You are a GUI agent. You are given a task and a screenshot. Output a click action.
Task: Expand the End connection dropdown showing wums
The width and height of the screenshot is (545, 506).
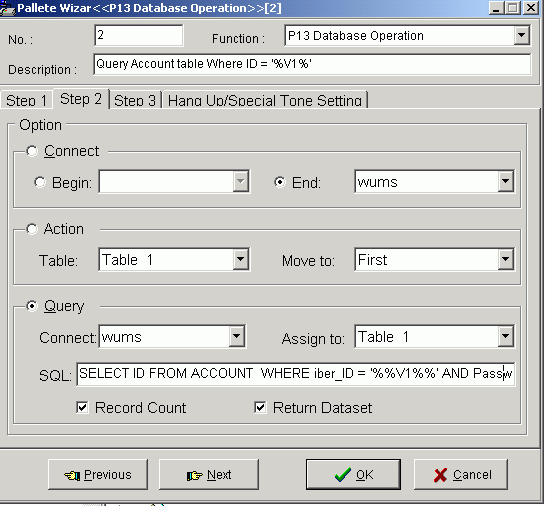point(506,181)
